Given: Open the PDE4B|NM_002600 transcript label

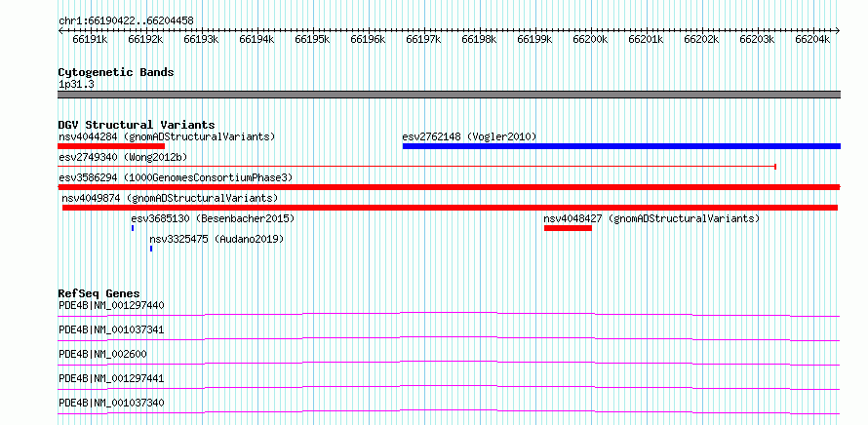Looking at the screenshot, I should click(x=103, y=354).
